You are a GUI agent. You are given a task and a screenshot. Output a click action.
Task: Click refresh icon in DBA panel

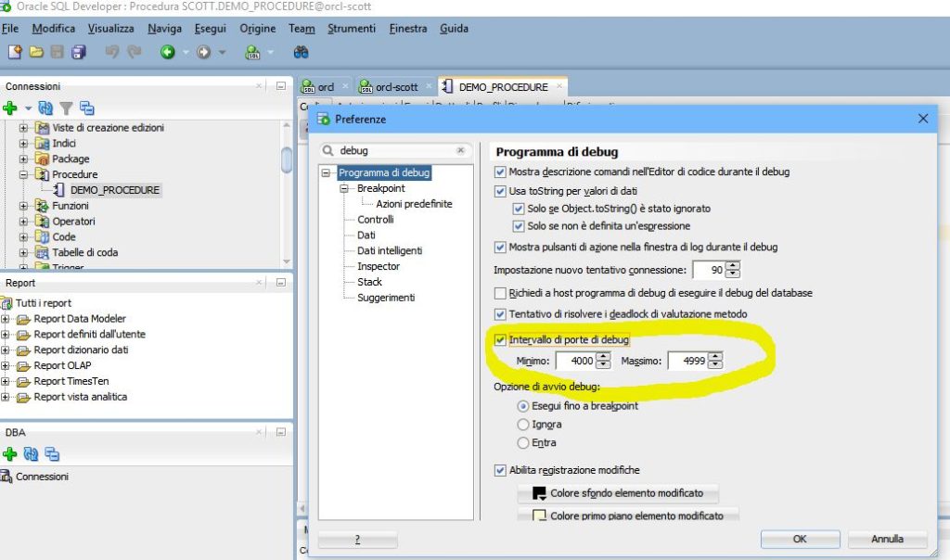click(31, 453)
